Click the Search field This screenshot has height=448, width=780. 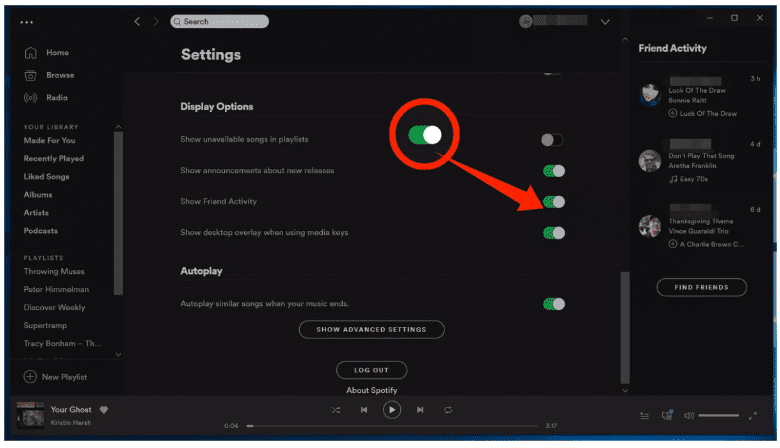point(219,21)
